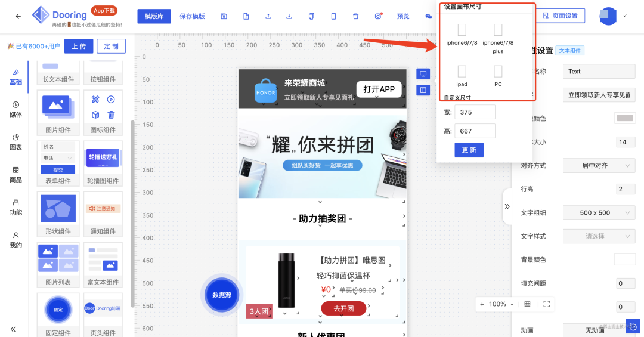
Task: Click the download arrow toolbar icon
Action: (289, 17)
